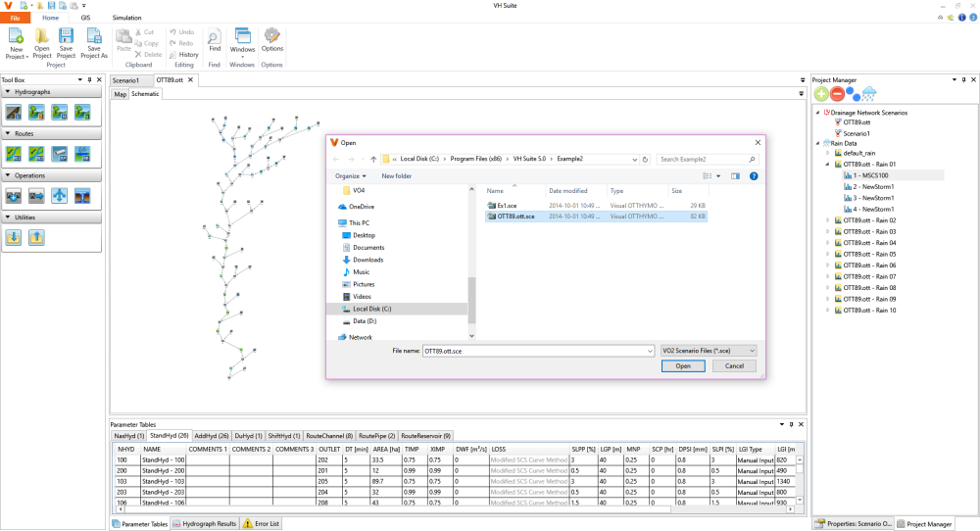980x531 pixels.
Task: Open the Hydrograph Results bottom tab
Action: (x=204, y=523)
